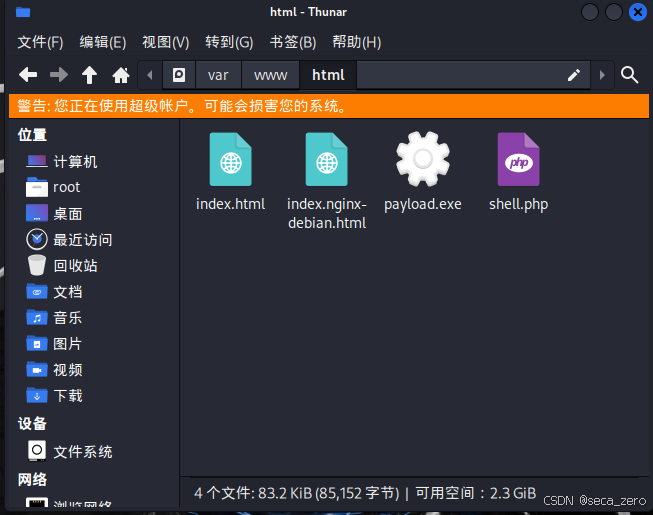
Task: Select the index.html file icon
Action: click(230, 159)
